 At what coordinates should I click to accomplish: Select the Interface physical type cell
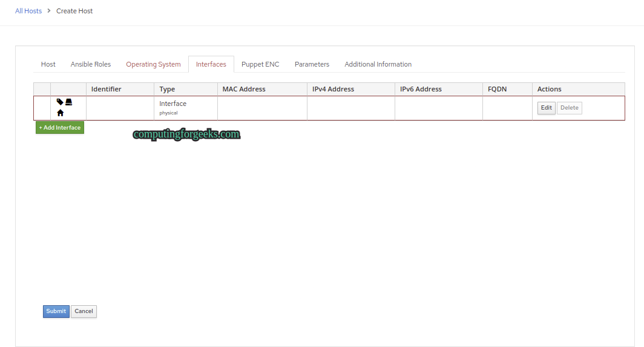[x=186, y=108]
